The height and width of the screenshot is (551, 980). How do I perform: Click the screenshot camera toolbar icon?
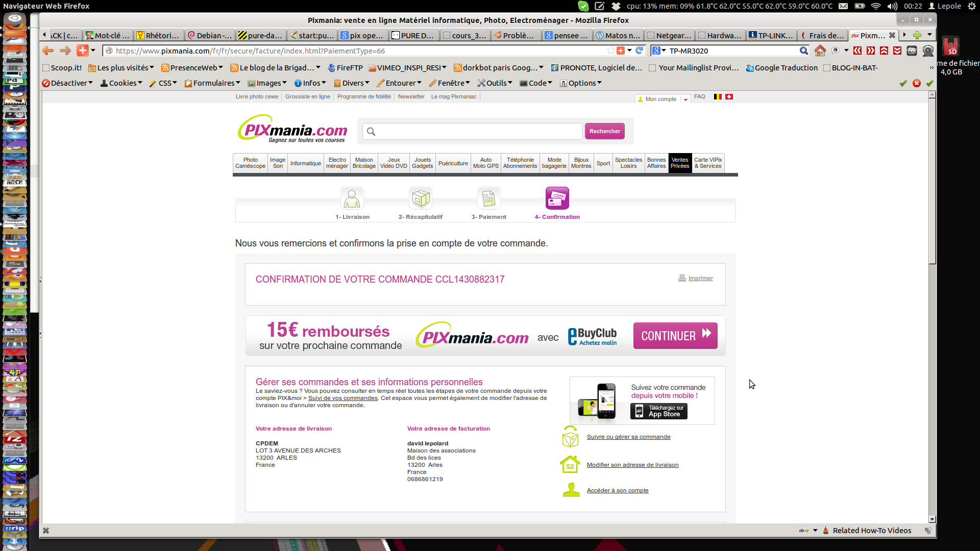pyautogui.click(x=912, y=51)
